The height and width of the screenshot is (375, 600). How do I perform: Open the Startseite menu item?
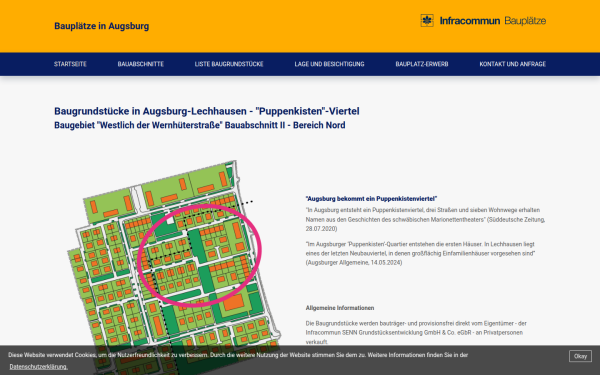pos(70,64)
